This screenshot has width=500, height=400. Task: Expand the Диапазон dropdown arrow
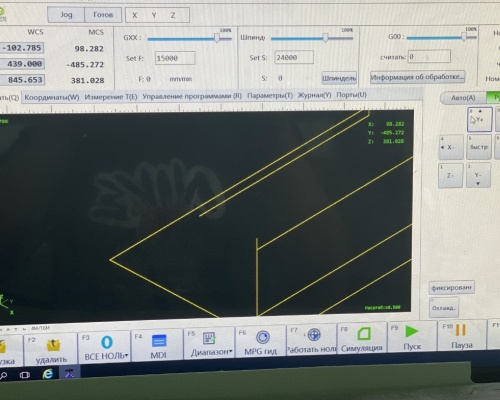coord(231,351)
